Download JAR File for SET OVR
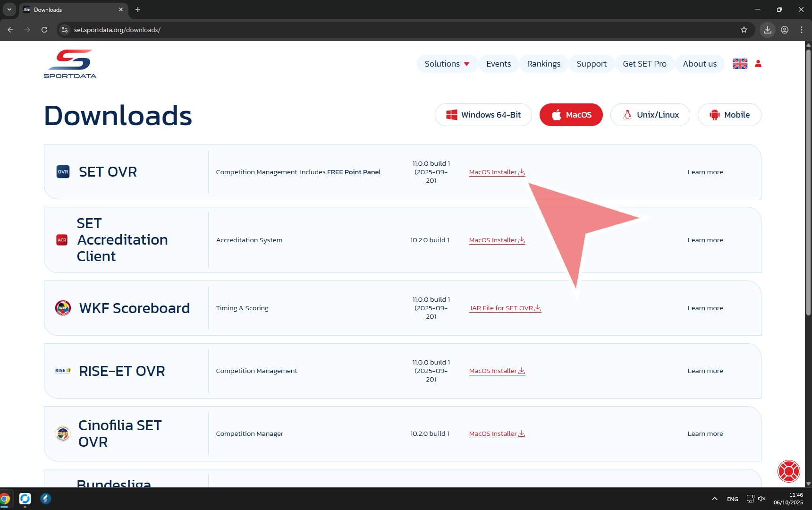 coord(505,308)
